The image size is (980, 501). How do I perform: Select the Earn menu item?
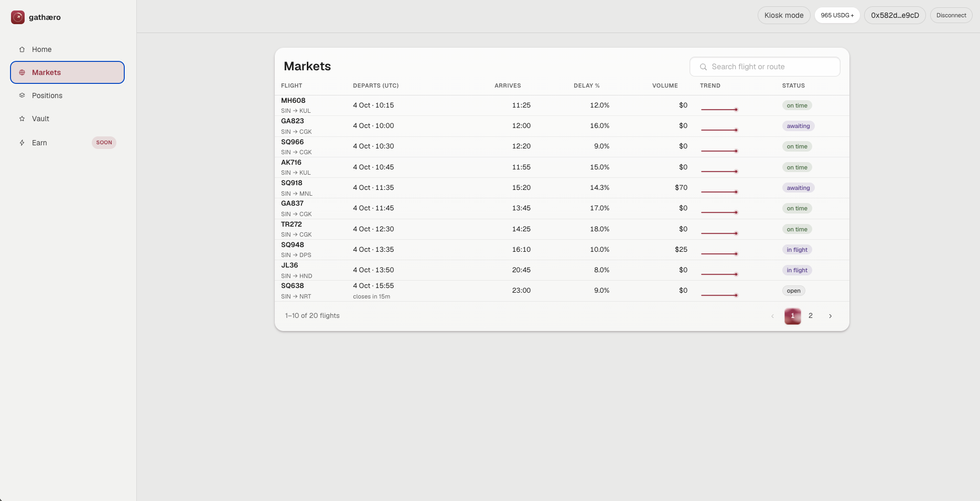(x=67, y=143)
